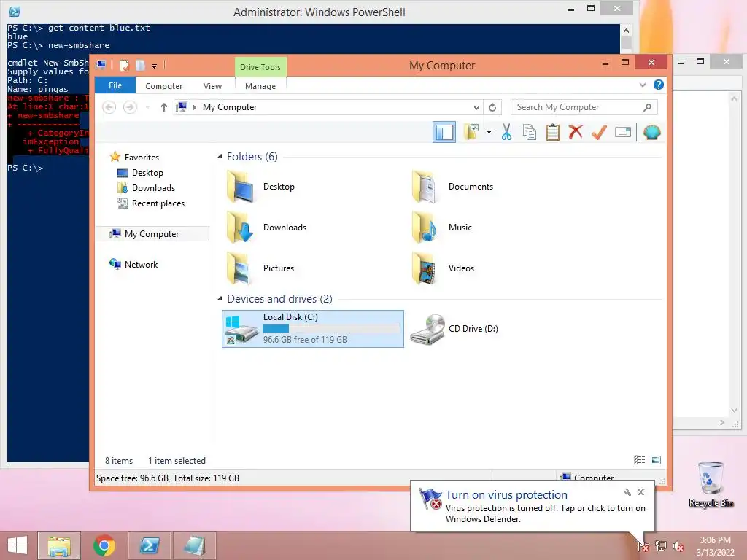Expand the address bar history dropdown

coord(476,107)
